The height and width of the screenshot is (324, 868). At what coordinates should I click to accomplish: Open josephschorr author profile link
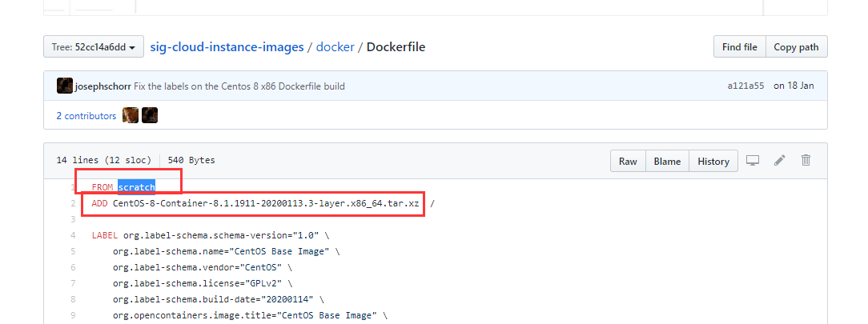pyautogui.click(x=103, y=86)
